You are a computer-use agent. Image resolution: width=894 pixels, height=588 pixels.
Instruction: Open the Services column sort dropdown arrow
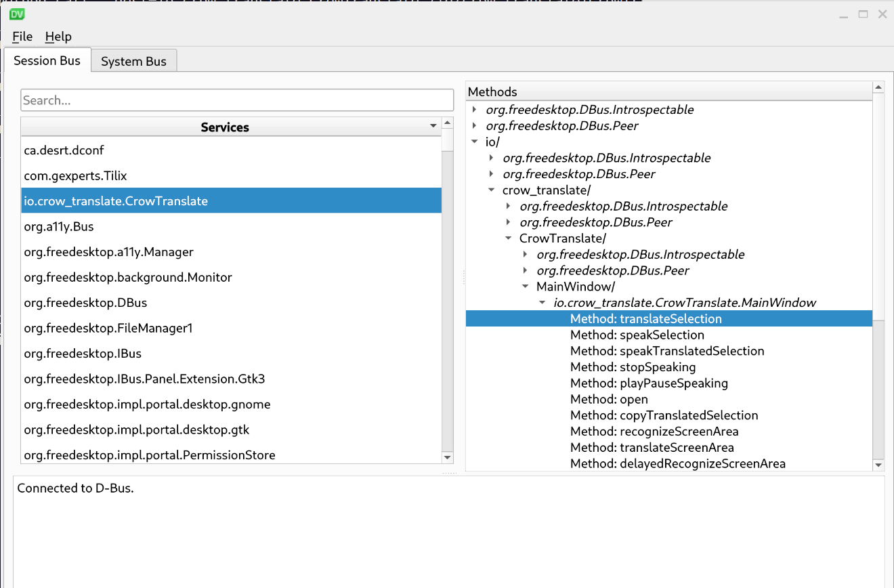pyautogui.click(x=433, y=127)
